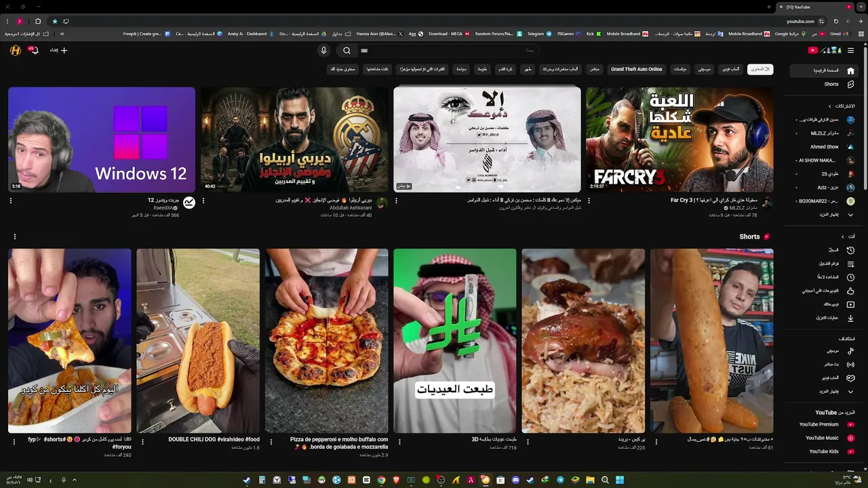The height and width of the screenshot is (488, 868).
Task: Reload the page in browser toolbar
Action: pos(836,21)
